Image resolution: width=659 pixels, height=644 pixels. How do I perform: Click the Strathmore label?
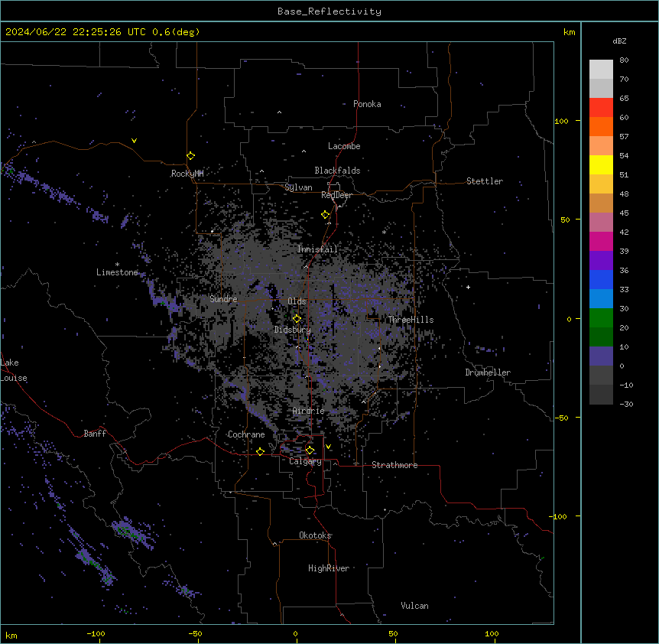[394, 465]
